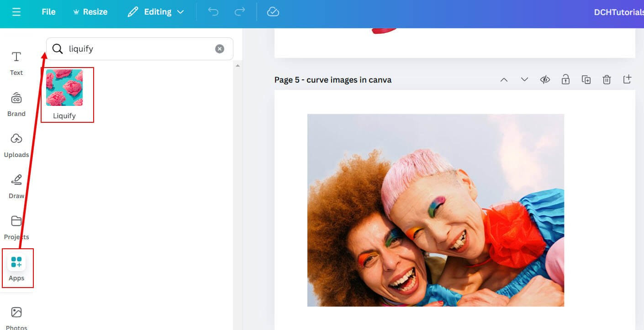This screenshot has height=330, width=644.
Task: Add a new page after Page 5
Action: click(x=627, y=79)
